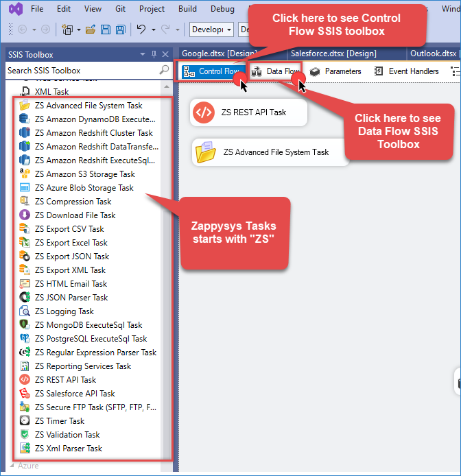Open the Project menu
The image size is (461, 476).
(x=152, y=9)
